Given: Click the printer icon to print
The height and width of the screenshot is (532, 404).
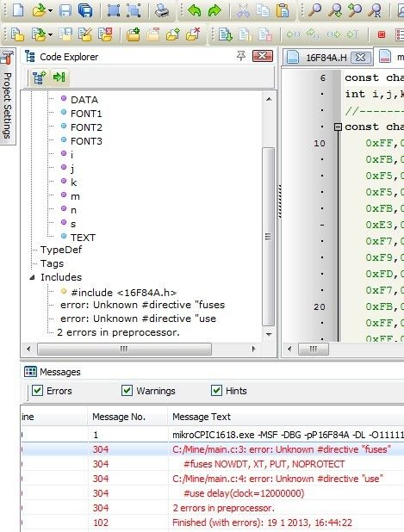Looking at the screenshot, I should [x=162, y=11].
